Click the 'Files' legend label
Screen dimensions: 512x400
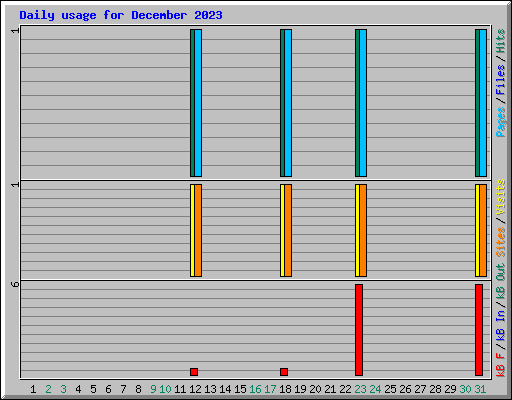pyautogui.click(x=500, y=80)
